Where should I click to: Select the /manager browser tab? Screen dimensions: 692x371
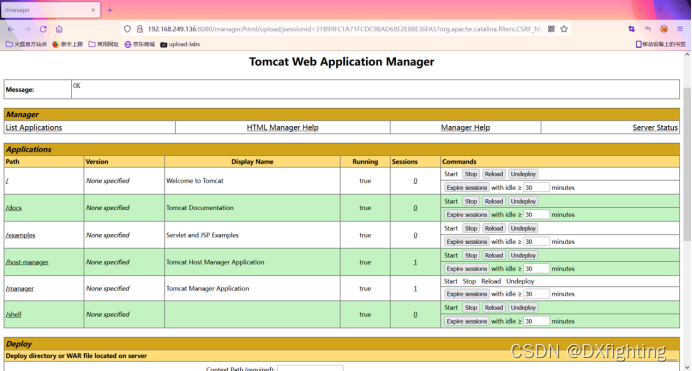tap(50, 10)
